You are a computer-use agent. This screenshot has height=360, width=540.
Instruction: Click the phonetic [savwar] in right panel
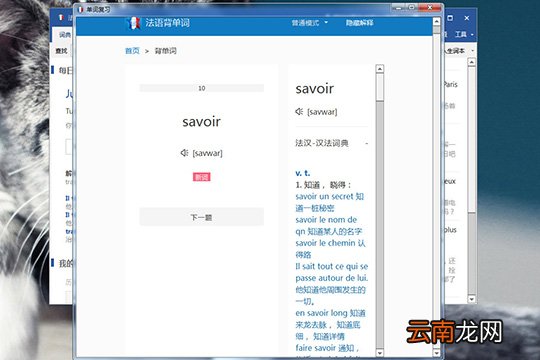click(322, 112)
